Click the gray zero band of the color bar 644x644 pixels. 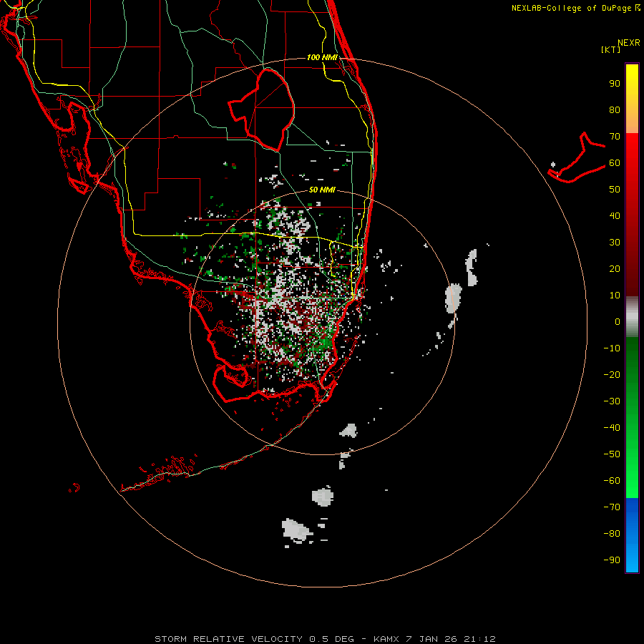pos(632,317)
